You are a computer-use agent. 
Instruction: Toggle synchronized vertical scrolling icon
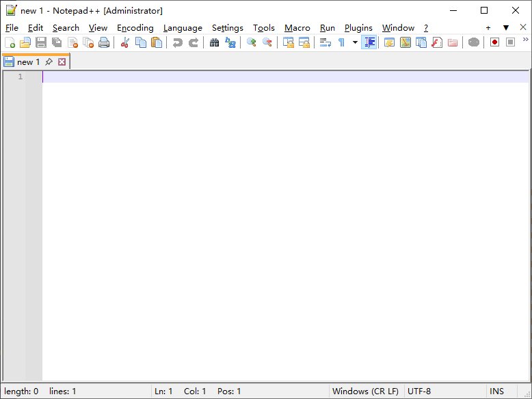click(x=288, y=43)
